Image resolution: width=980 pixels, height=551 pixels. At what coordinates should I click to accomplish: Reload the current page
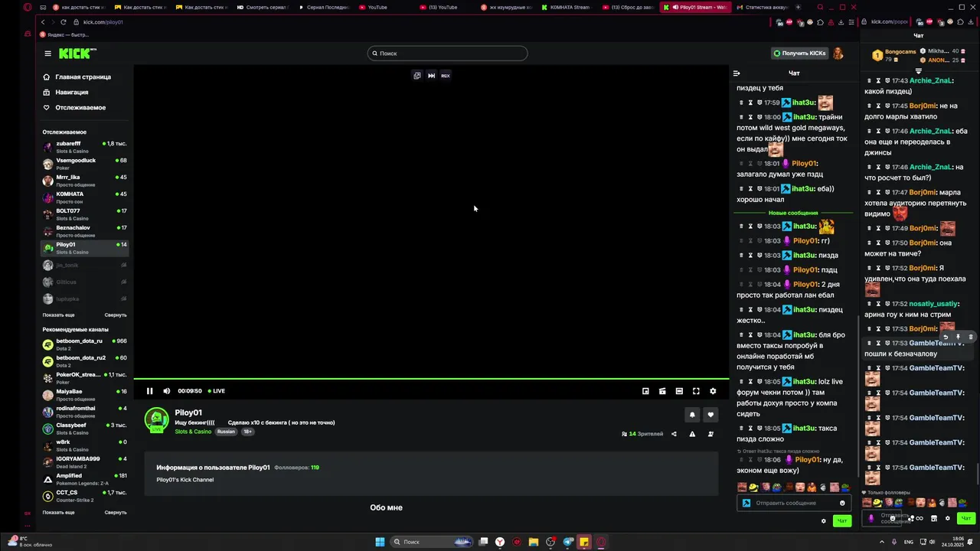pyautogui.click(x=63, y=22)
